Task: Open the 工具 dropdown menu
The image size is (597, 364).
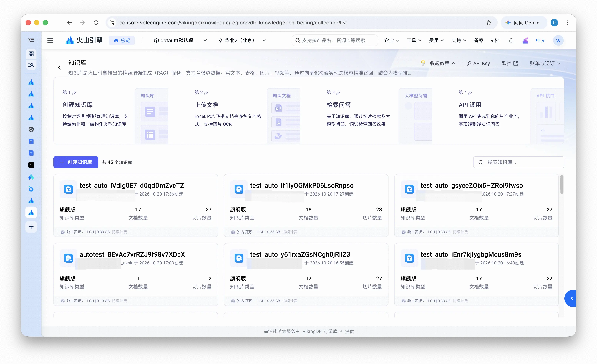Action: (x=414, y=40)
